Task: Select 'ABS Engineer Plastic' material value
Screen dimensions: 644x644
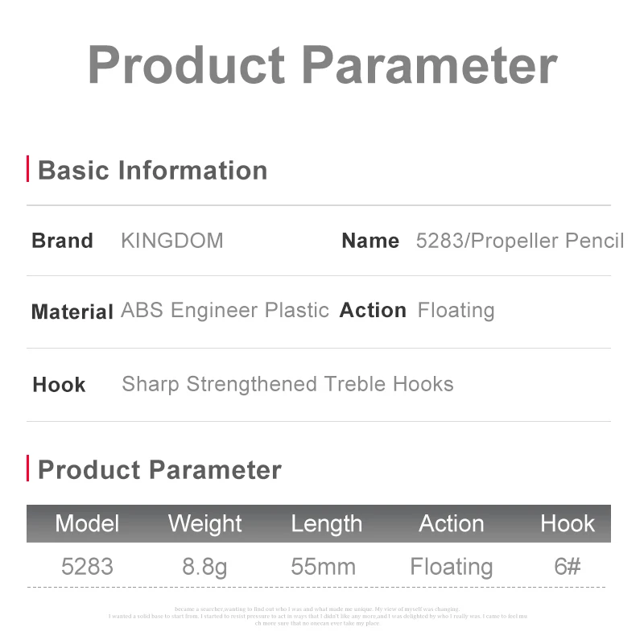Action: point(225,310)
